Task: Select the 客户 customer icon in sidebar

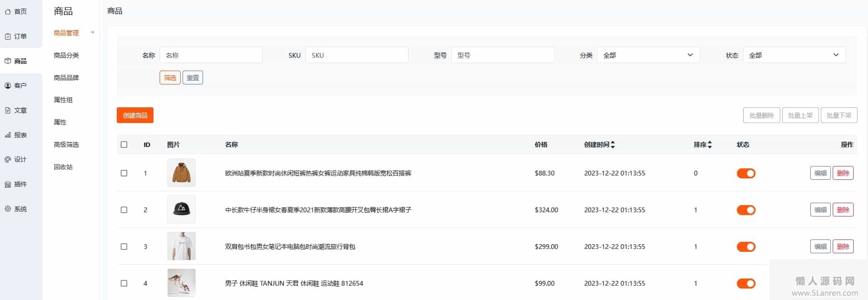Action: (x=8, y=86)
